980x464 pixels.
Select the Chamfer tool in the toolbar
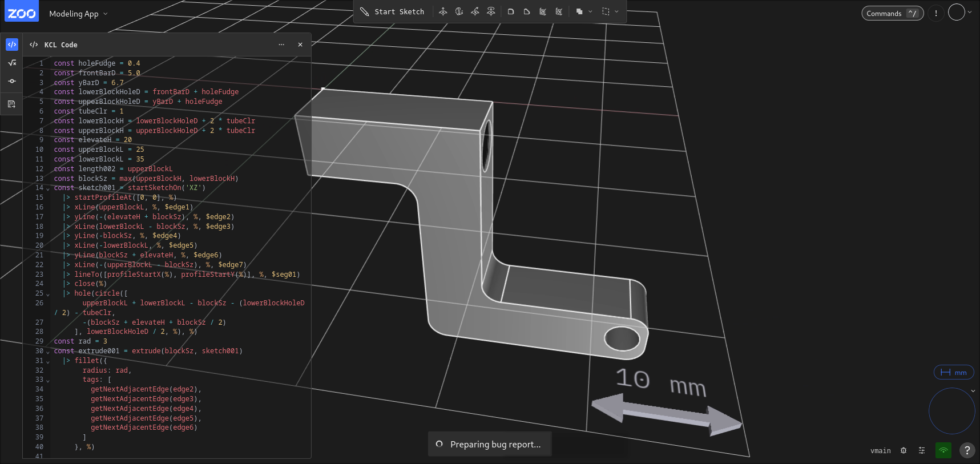pyautogui.click(x=527, y=11)
